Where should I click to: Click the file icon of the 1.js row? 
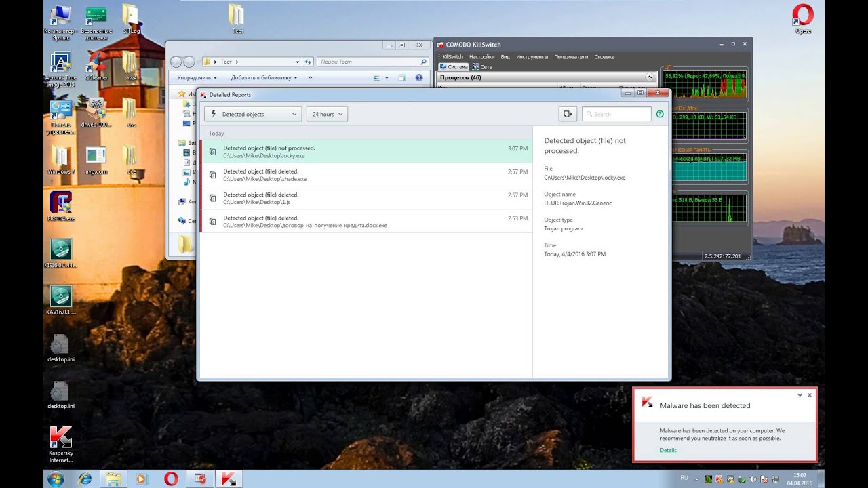coord(212,198)
